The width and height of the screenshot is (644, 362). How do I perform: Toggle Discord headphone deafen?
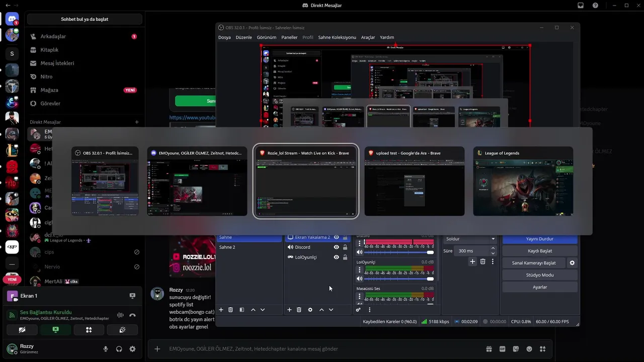[x=119, y=349]
